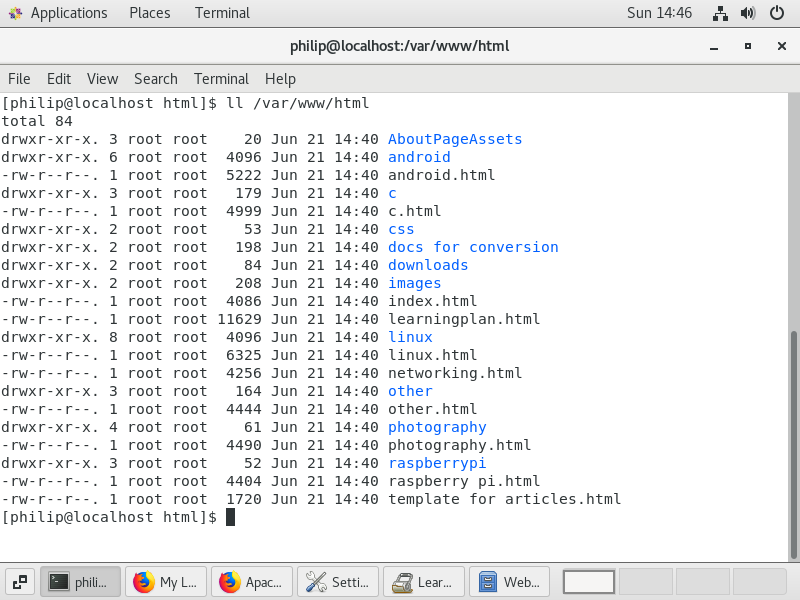Click the power icon in top panel
The width and height of the screenshot is (800, 600).
[x=777, y=13]
